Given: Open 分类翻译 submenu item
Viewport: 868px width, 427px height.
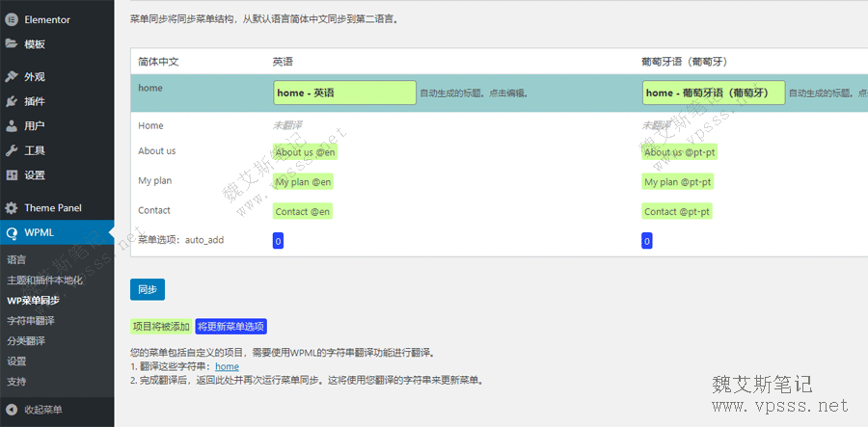Looking at the screenshot, I should (x=26, y=341).
